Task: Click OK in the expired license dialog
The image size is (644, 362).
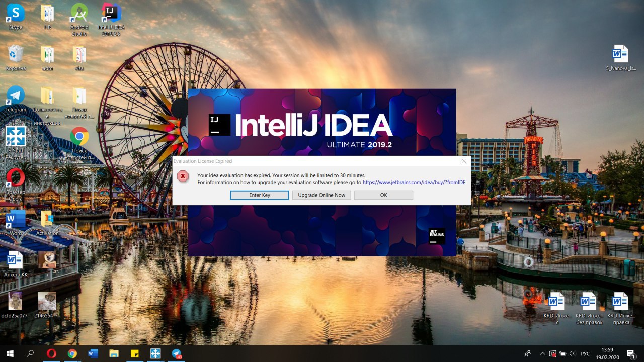Action: (383, 195)
